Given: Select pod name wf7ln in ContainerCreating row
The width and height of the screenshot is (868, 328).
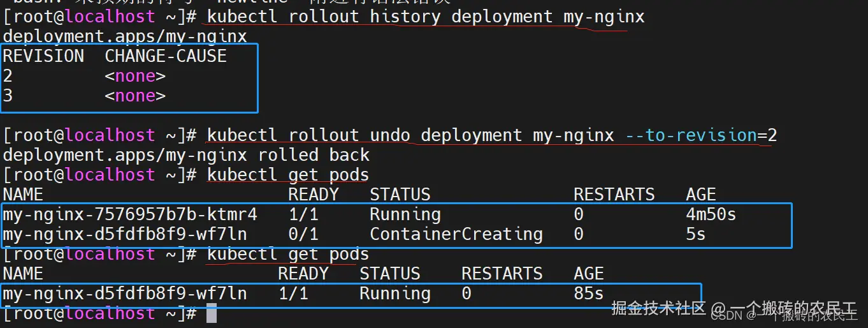Looking at the screenshot, I should [125, 234].
